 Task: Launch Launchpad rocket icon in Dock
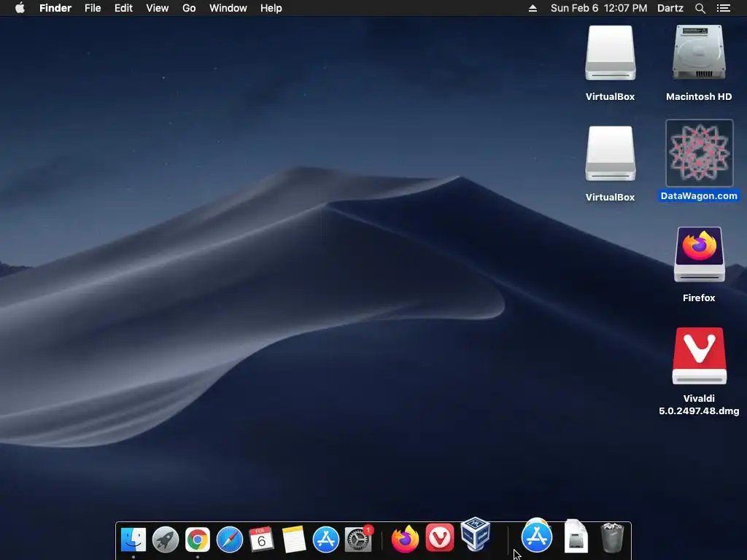(x=166, y=540)
